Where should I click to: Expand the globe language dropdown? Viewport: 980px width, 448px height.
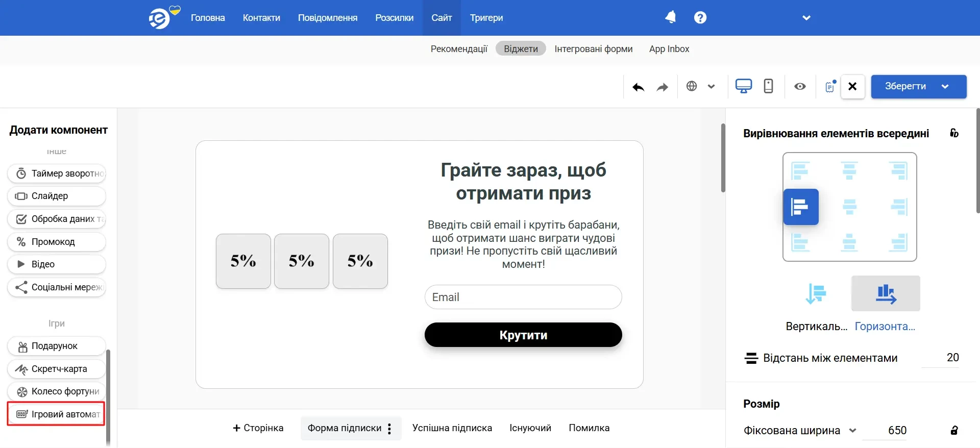pyautogui.click(x=711, y=86)
